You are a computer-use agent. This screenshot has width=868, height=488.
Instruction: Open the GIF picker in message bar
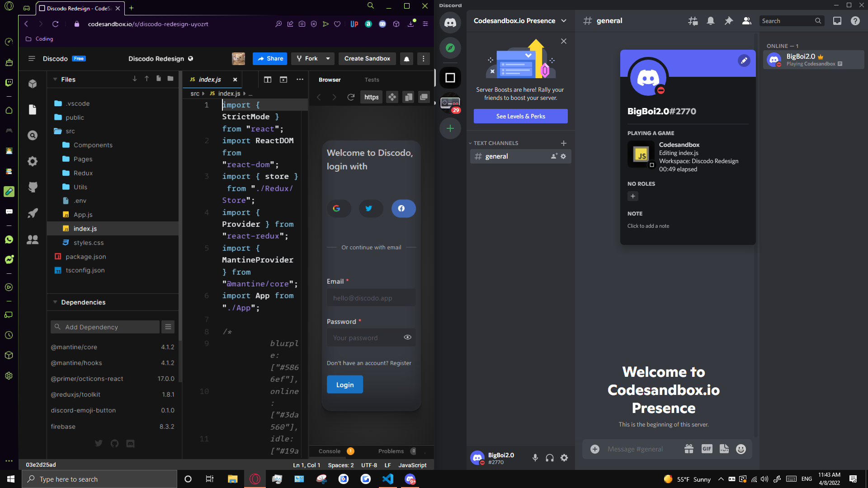pyautogui.click(x=707, y=449)
